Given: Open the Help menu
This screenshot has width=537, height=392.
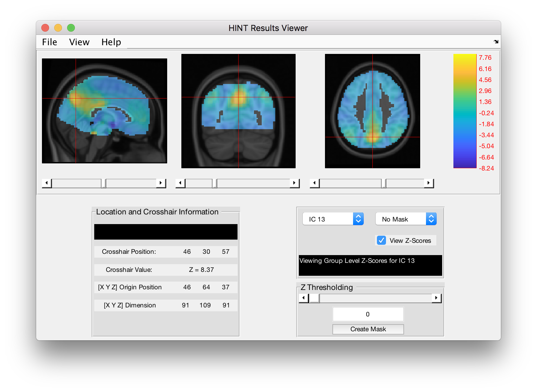Looking at the screenshot, I should tap(111, 42).
